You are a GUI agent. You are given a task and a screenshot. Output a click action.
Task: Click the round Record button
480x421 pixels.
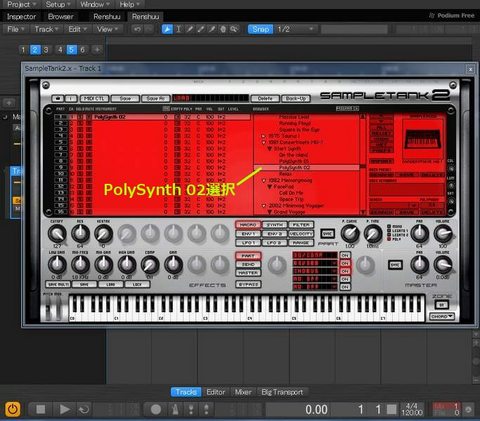(x=156, y=409)
